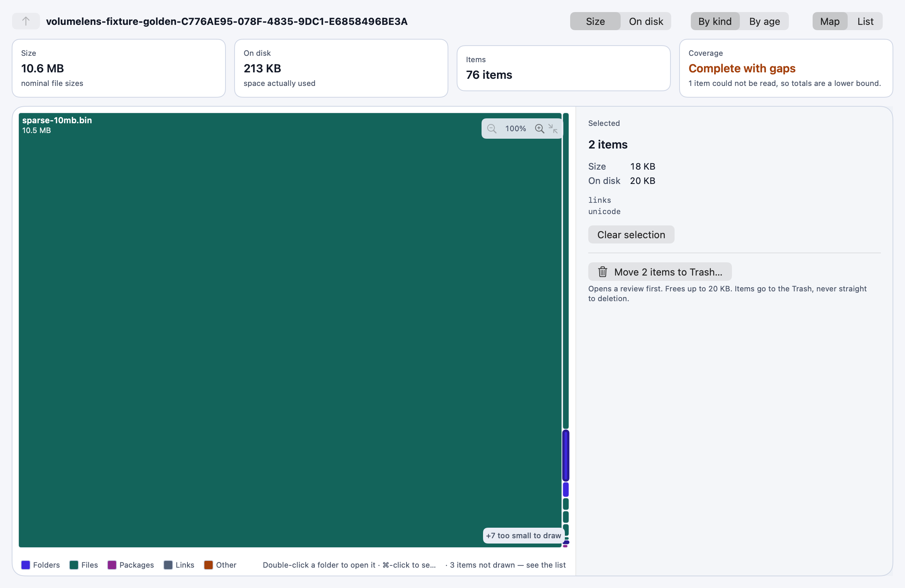Image resolution: width=905 pixels, height=588 pixels.
Task: Click the '213 KB' on-disk total
Action: pos(262,69)
